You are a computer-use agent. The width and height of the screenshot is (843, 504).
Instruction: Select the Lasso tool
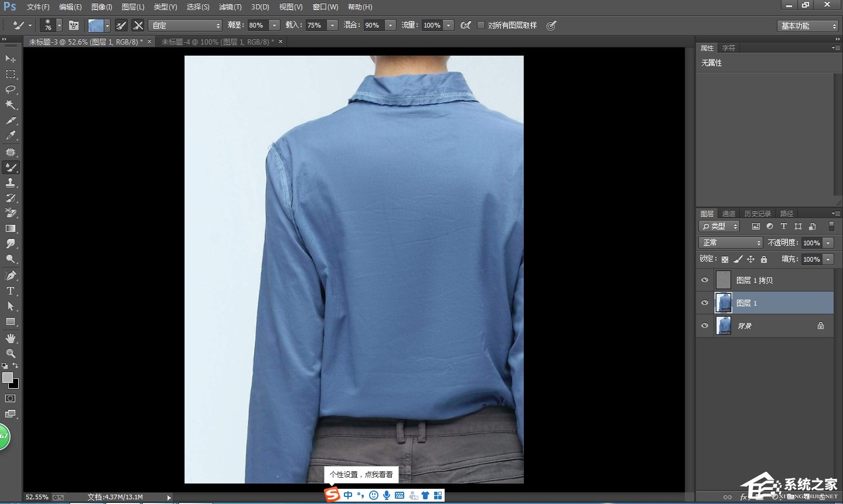[x=11, y=90]
